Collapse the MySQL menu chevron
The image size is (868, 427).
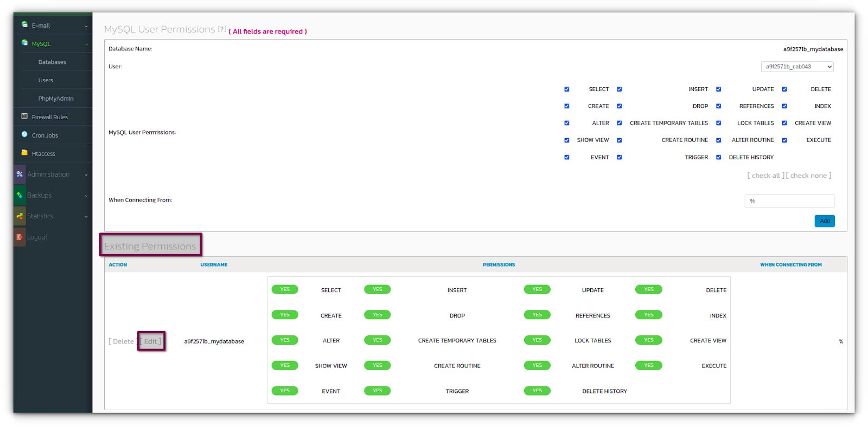point(86,44)
